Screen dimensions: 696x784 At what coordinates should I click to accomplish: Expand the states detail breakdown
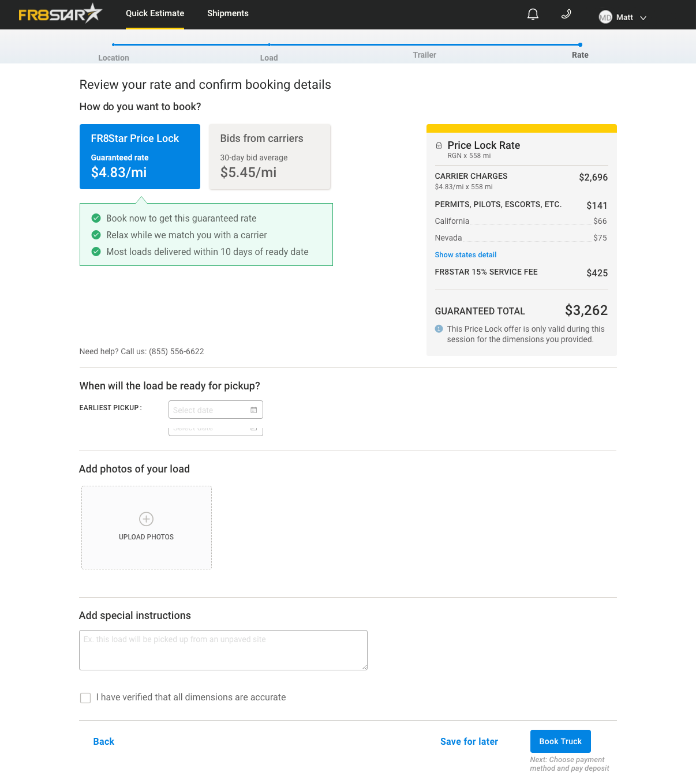465,254
